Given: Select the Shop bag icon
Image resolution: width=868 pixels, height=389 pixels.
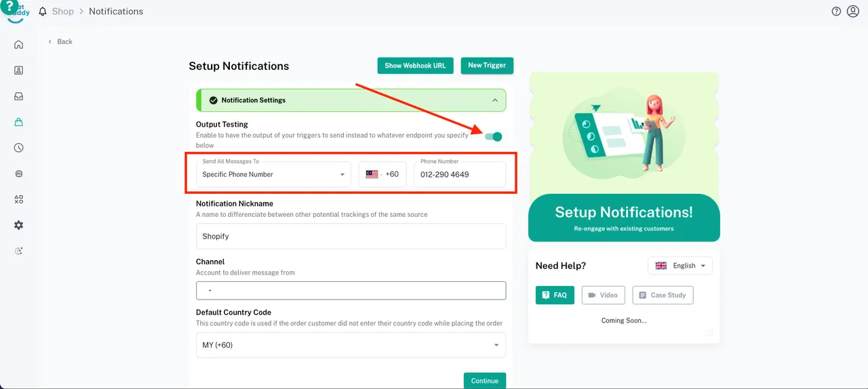Looking at the screenshot, I should pos(18,122).
